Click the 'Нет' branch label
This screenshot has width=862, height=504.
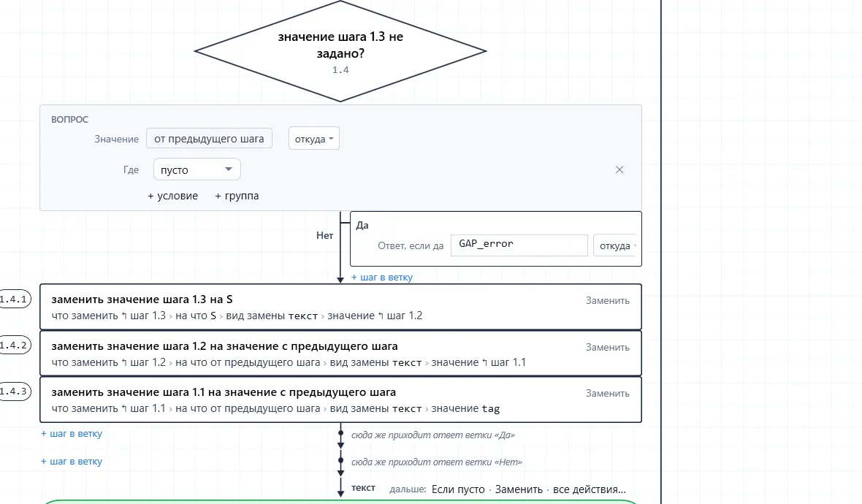click(324, 235)
